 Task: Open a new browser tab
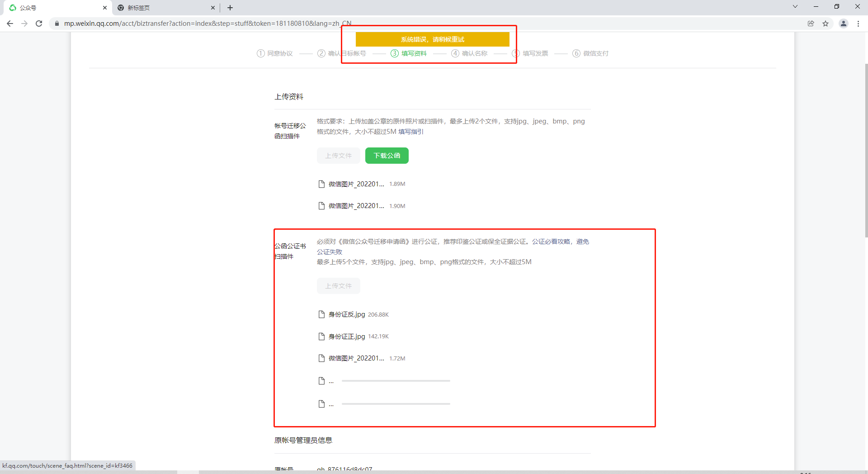[x=230, y=8]
